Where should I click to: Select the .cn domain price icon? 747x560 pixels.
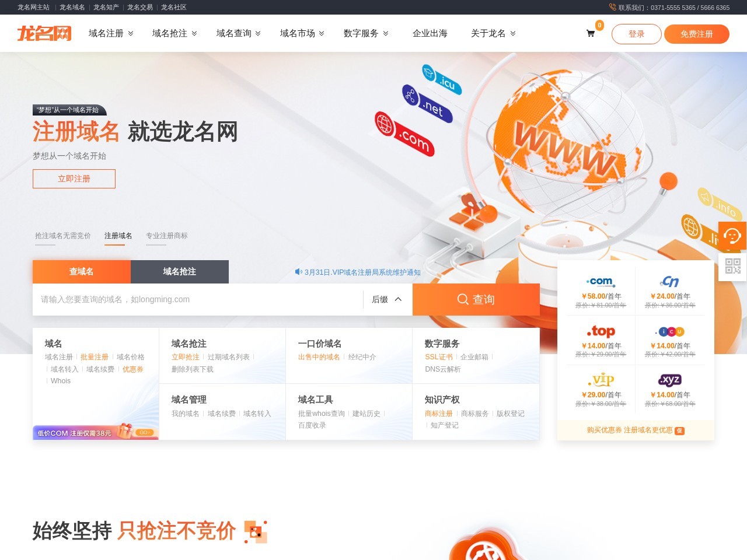(x=670, y=282)
